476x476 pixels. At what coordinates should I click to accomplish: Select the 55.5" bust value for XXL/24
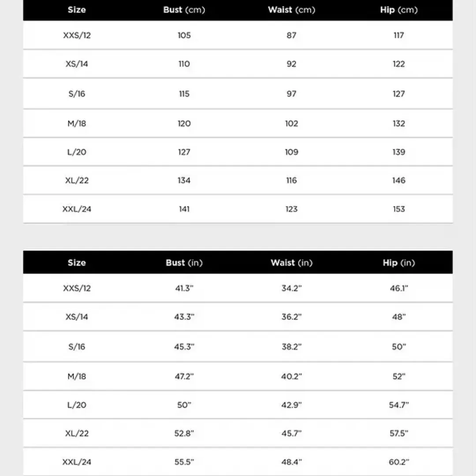point(184,462)
